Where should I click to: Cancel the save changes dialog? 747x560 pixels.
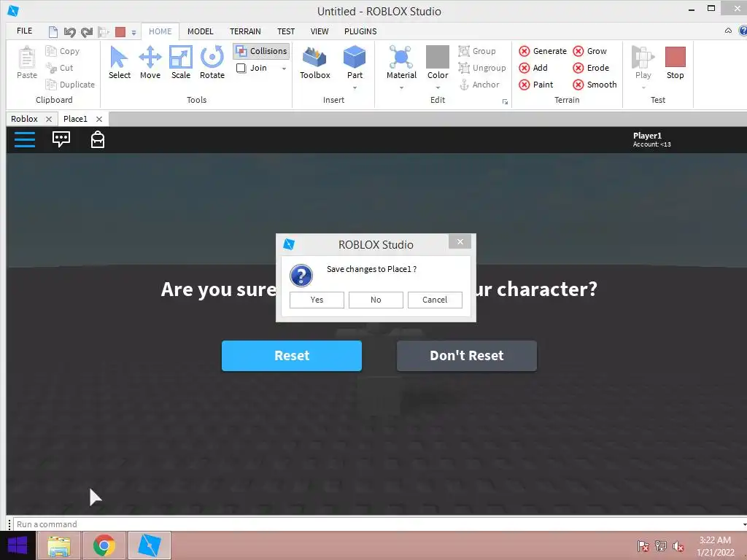tap(435, 300)
